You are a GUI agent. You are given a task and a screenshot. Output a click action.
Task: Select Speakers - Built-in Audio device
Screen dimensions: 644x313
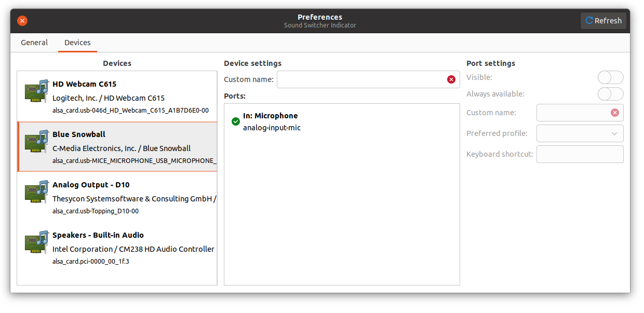coord(117,248)
